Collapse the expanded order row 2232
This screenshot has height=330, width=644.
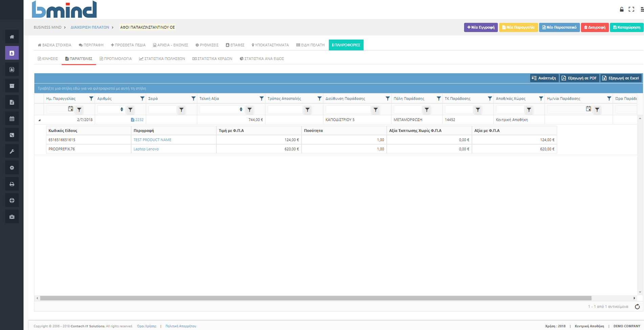pyautogui.click(x=40, y=120)
